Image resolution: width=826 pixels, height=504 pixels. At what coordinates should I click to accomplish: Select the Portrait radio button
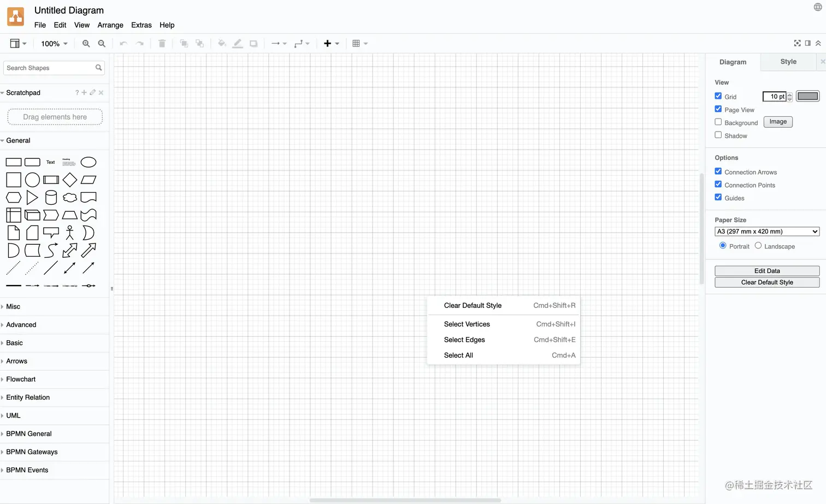pyautogui.click(x=723, y=246)
